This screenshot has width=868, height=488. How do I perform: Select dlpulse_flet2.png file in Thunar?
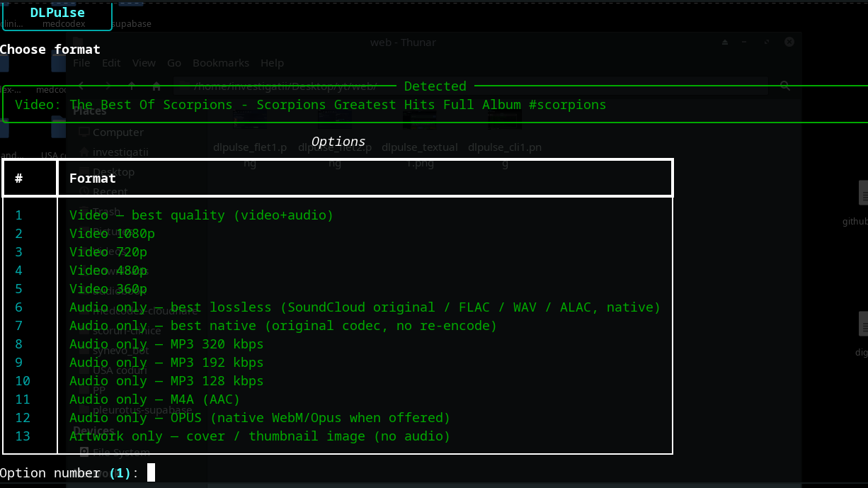(335, 138)
